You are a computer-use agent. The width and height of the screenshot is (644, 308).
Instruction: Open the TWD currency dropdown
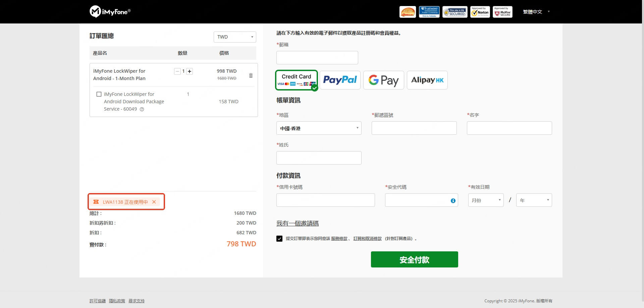[x=235, y=37]
